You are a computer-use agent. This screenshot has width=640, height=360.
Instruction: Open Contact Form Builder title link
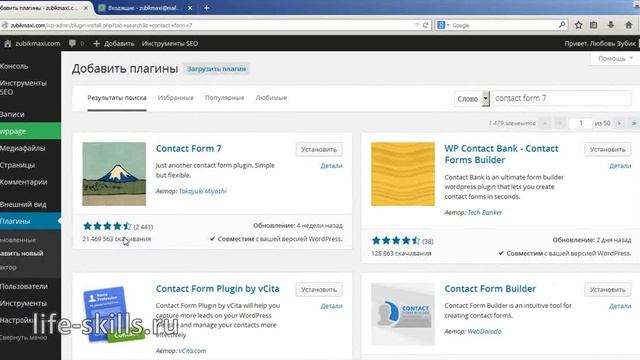490,289
